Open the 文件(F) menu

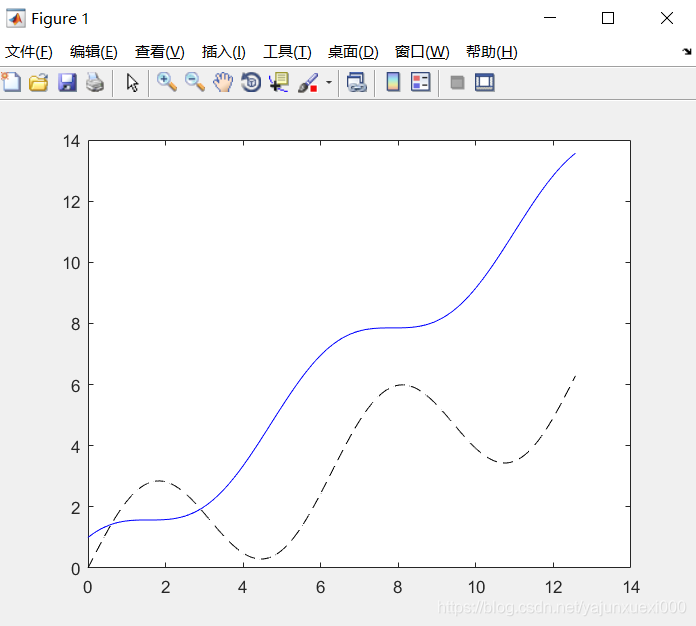[x=29, y=52]
